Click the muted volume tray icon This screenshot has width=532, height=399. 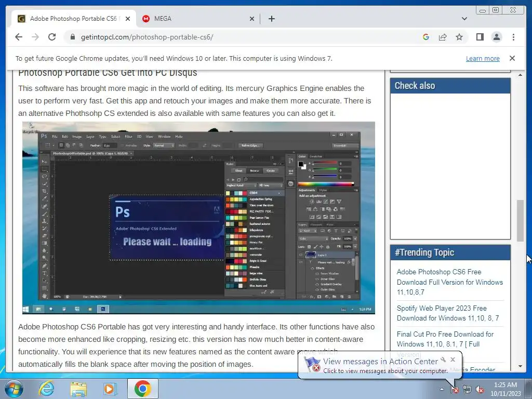point(480,389)
